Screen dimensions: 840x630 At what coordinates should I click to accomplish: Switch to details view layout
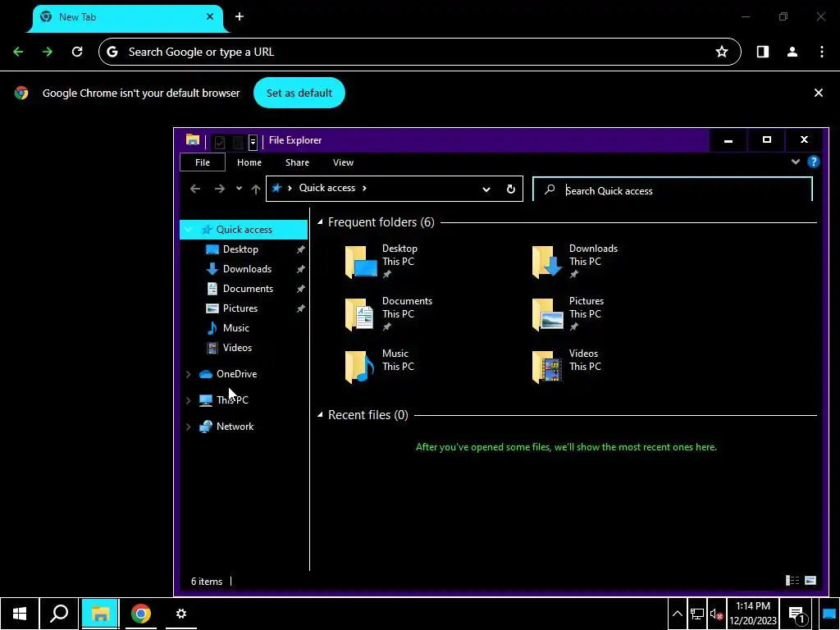tap(792, 580)
